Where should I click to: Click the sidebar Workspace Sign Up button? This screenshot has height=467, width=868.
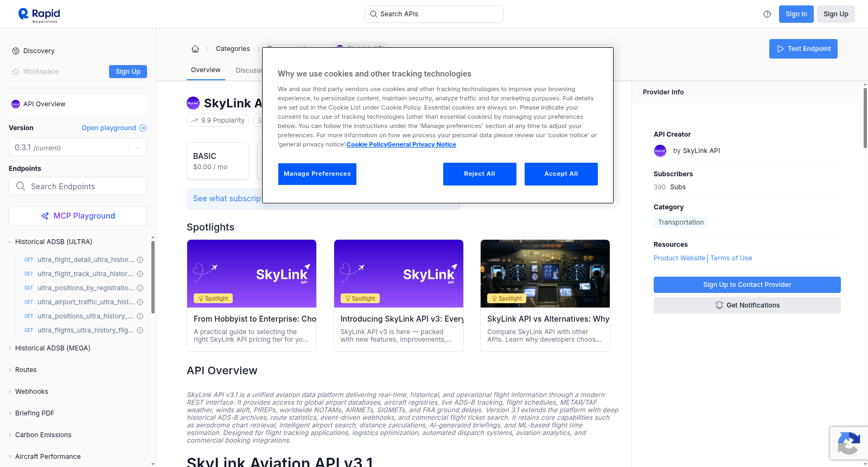tap(128, 72)
